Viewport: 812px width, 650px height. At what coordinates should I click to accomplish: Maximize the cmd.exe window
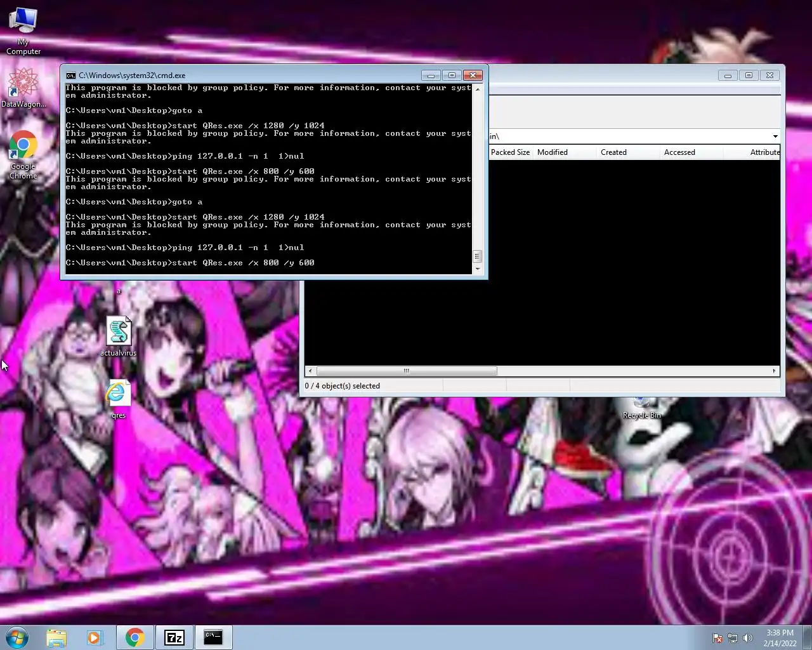point(452,75)
